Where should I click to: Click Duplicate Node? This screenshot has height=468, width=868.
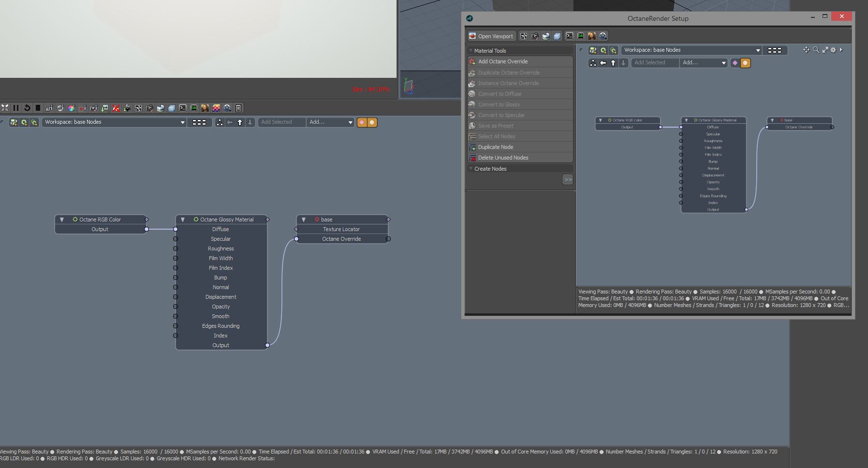pos(520,147)
